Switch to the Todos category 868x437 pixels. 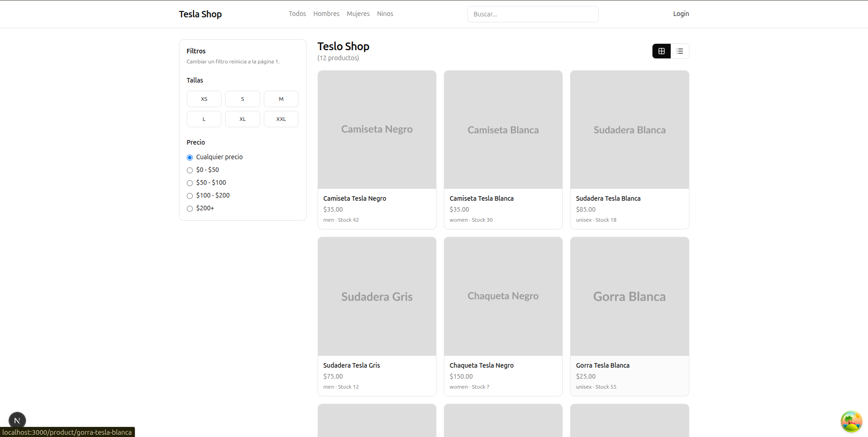pos(297,13)
